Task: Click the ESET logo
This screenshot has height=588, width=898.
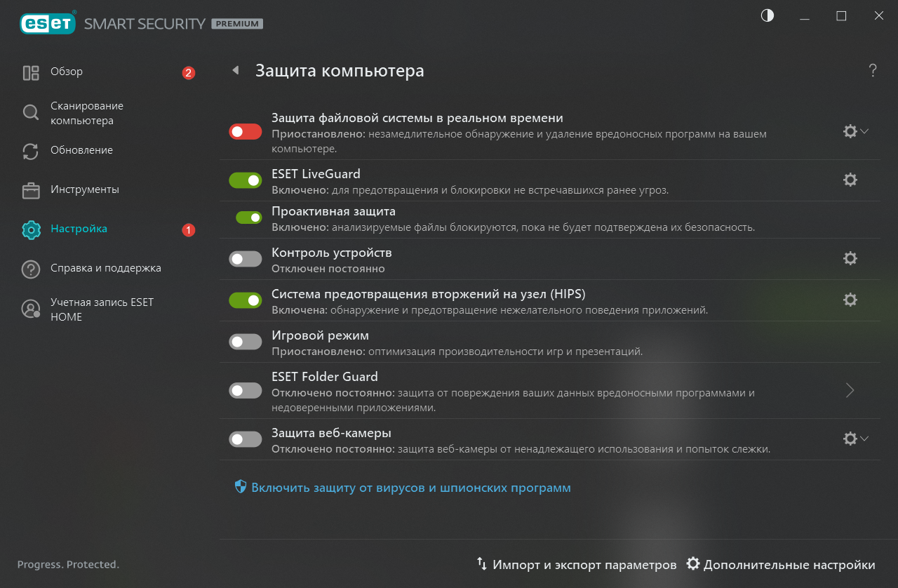Action: 48,24
